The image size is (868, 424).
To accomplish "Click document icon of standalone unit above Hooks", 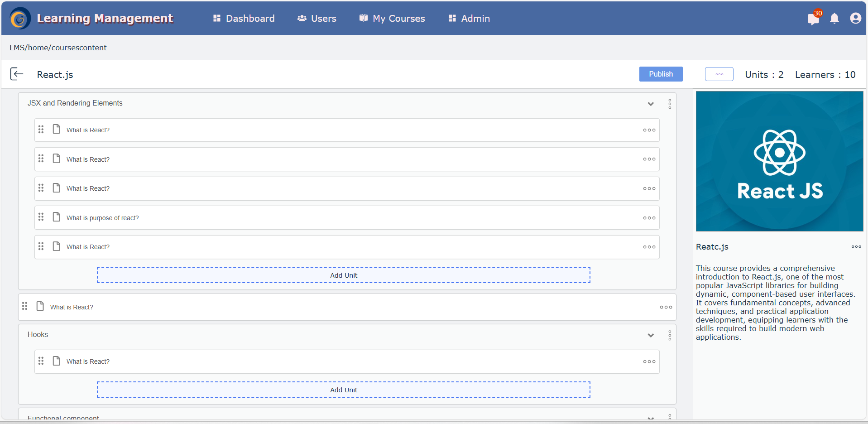I will 40,306.
